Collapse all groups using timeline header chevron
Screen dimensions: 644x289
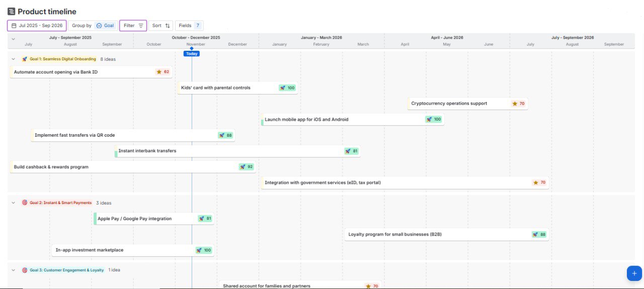click(13, 38)
